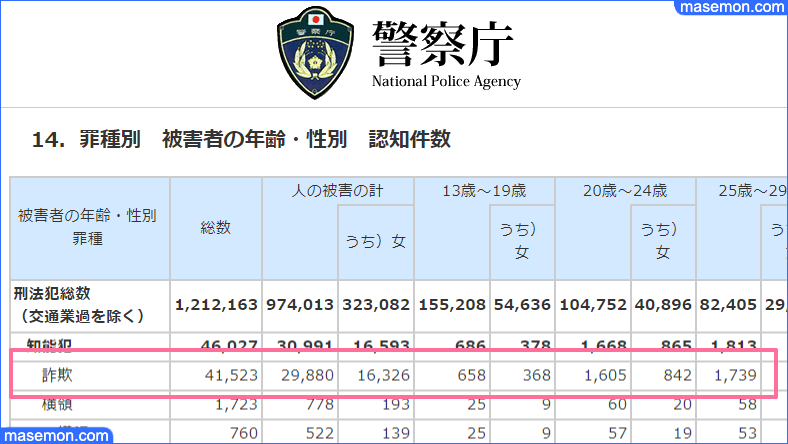Select the 詐欺 value 658
788x444 pixels.
pos(471,375)
